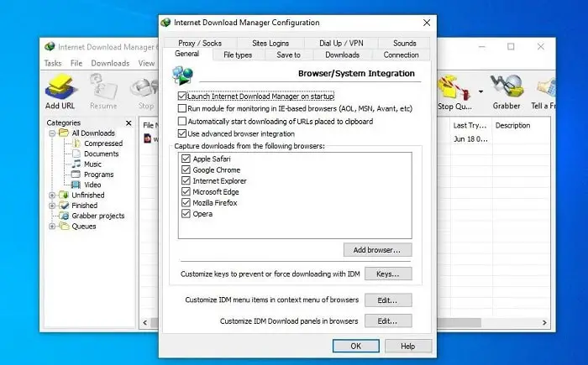Click the All Downloads folder icon
Viewport: 588px width, 365px height.
tap(64, 133)
